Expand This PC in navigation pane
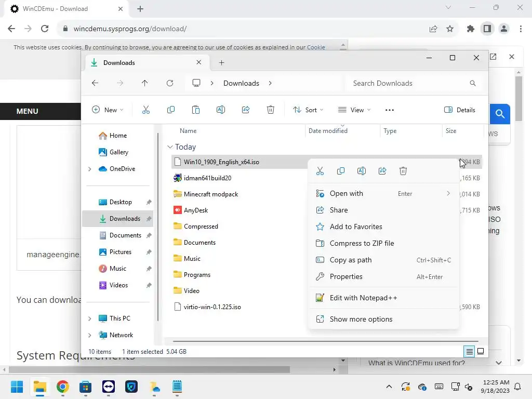The image size is (532, 399). pyautogui.click(x=89, y=318)
